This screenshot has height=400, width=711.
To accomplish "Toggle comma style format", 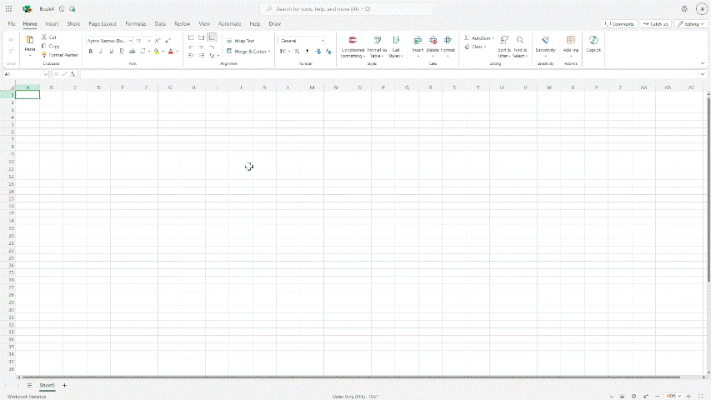I will tap(307, 51).
